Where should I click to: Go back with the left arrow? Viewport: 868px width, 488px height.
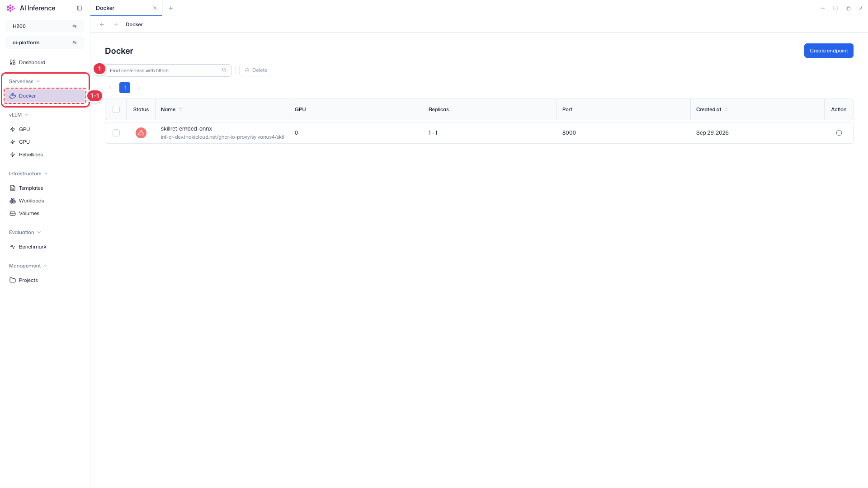pos(102,24)
